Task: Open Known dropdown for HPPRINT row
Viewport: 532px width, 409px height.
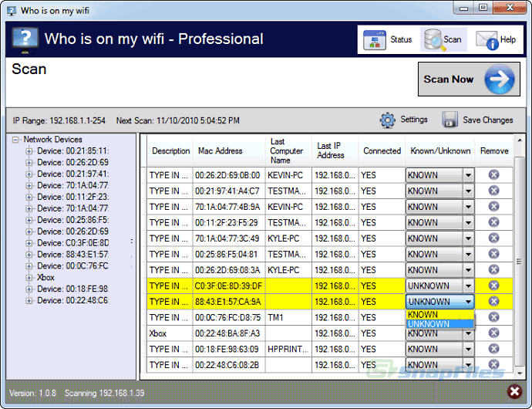Action: [x=468, y=349]
